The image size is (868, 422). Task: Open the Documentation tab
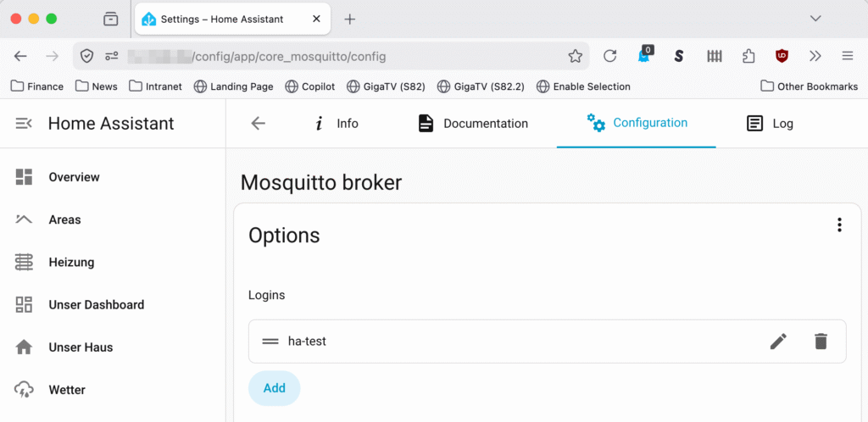[x=473, y=124]
